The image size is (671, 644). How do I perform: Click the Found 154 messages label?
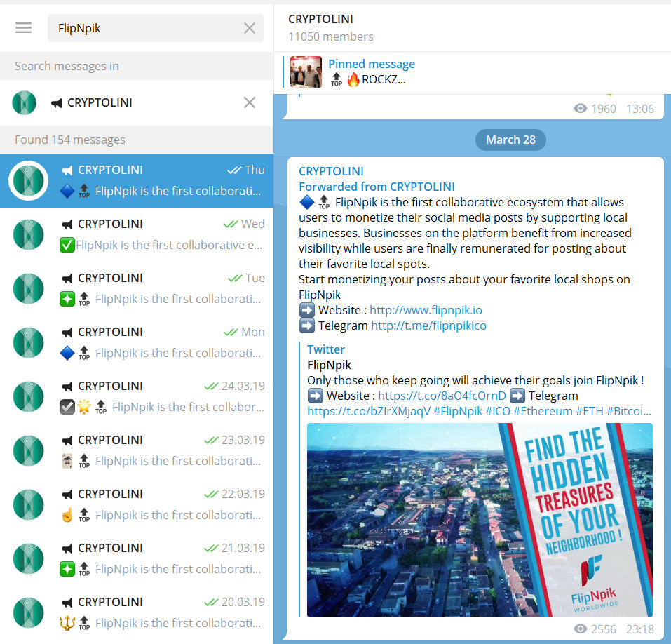tap(70, 140)
